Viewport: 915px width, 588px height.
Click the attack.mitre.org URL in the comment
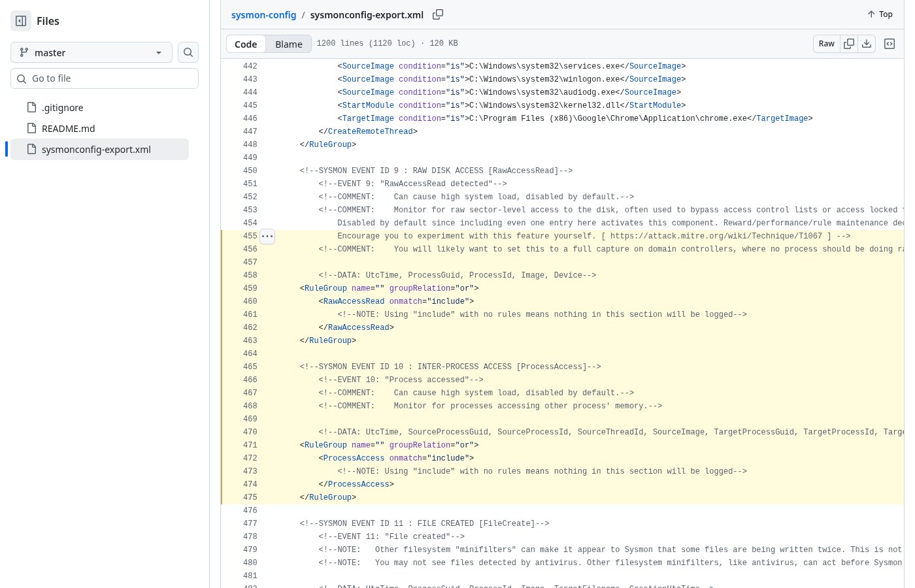point(716,236)
